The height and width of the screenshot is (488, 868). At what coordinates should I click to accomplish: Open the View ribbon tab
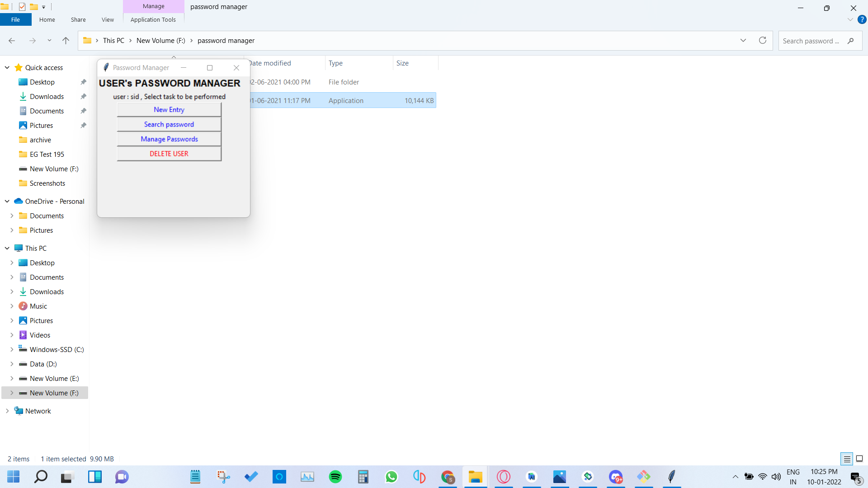click(x=108, y=20)
